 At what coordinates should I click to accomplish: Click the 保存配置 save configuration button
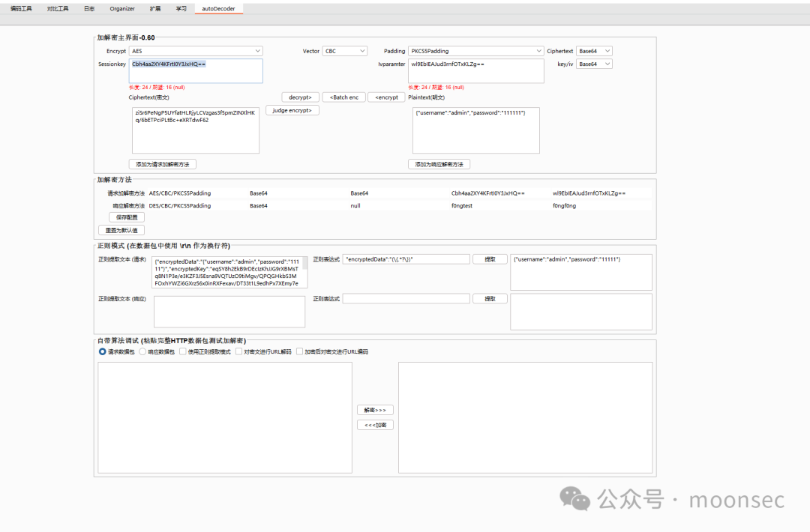click(127, 217)
